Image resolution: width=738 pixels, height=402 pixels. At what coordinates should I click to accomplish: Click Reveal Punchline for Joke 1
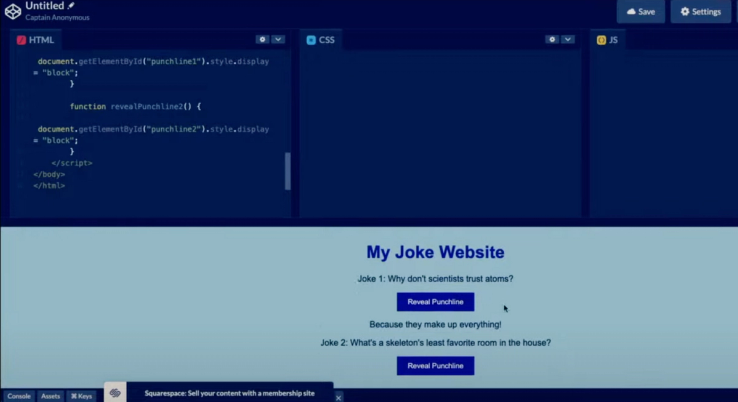point(435,302)
